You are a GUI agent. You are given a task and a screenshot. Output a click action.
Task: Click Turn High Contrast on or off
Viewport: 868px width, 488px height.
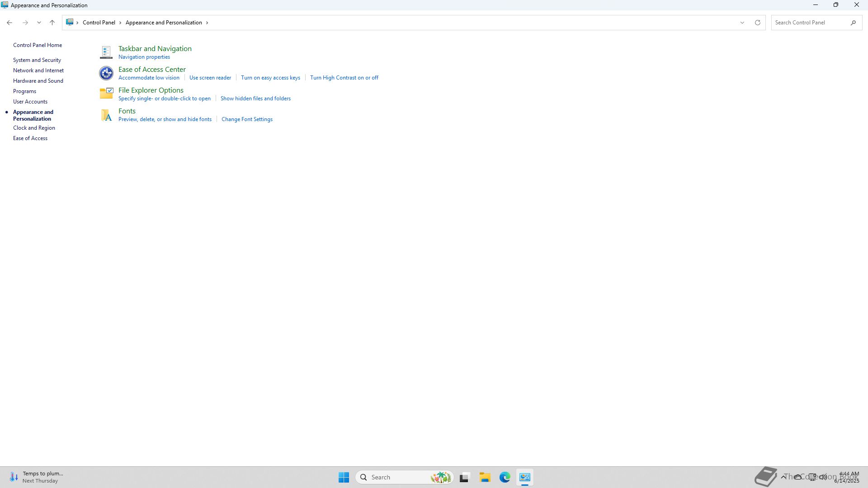click(x=344, y=78)
